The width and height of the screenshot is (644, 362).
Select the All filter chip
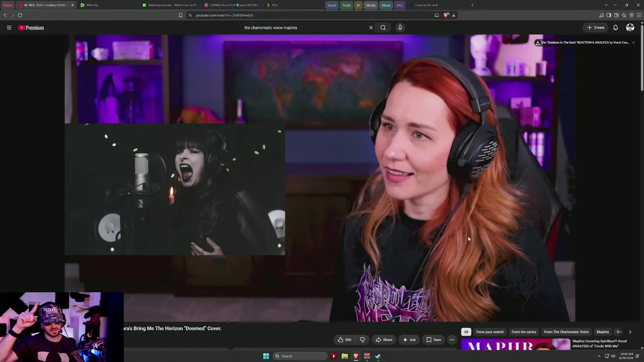(x=466, y=332)
